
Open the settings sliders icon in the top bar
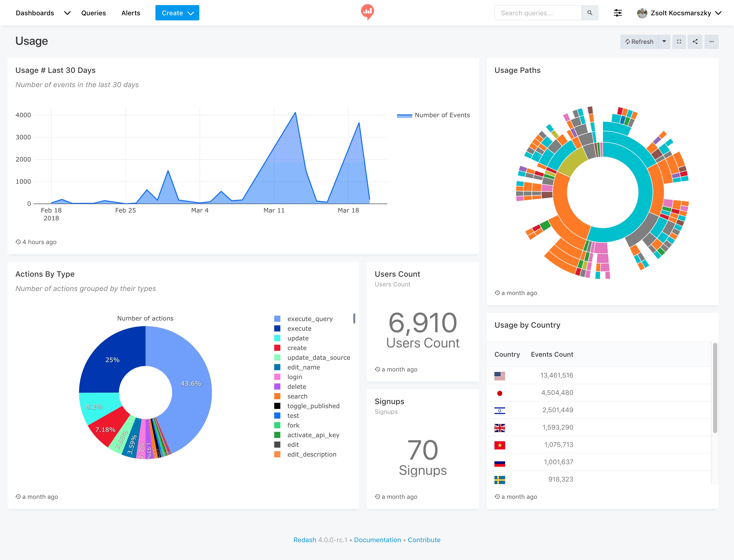618,13
